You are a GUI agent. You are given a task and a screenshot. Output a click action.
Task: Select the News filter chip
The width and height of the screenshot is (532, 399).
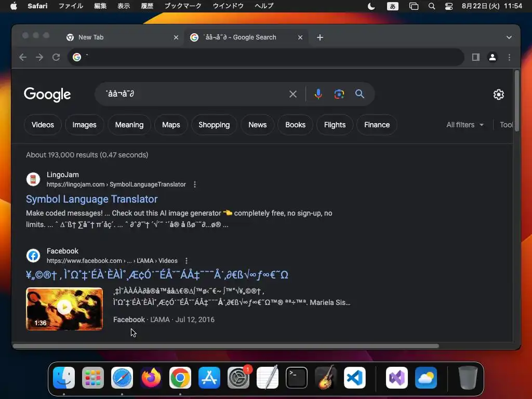coord(258,125)
